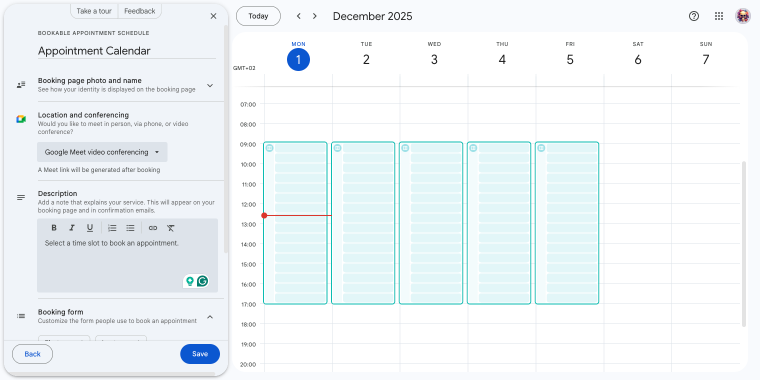The image size is (760, 380).
Task: Open the Google apps grid
Action: [x=719, y=16]
